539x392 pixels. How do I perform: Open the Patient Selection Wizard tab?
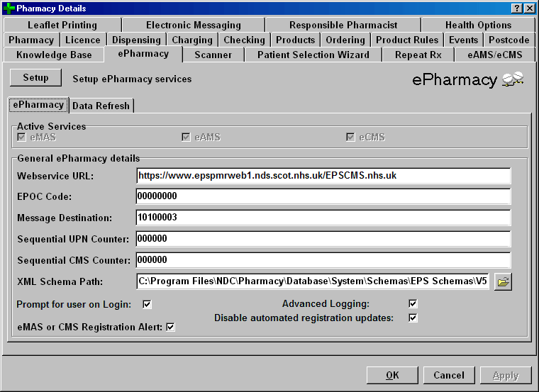coord(313,55)
